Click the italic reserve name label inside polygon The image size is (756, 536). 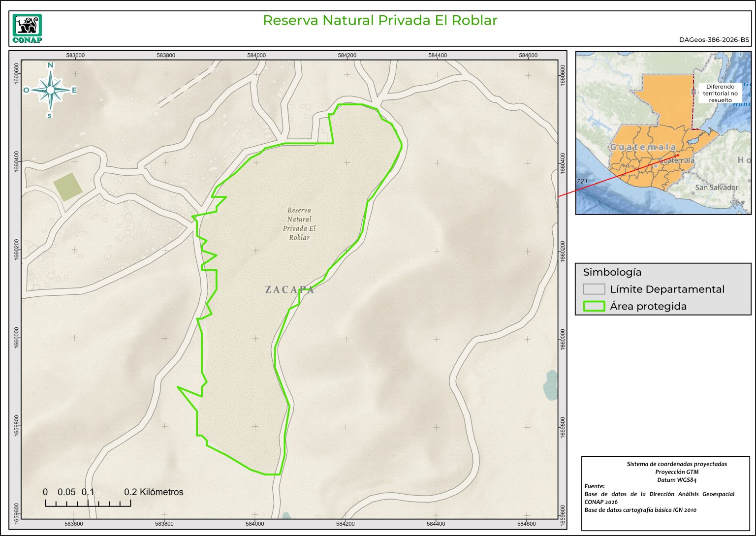point(299,224)
